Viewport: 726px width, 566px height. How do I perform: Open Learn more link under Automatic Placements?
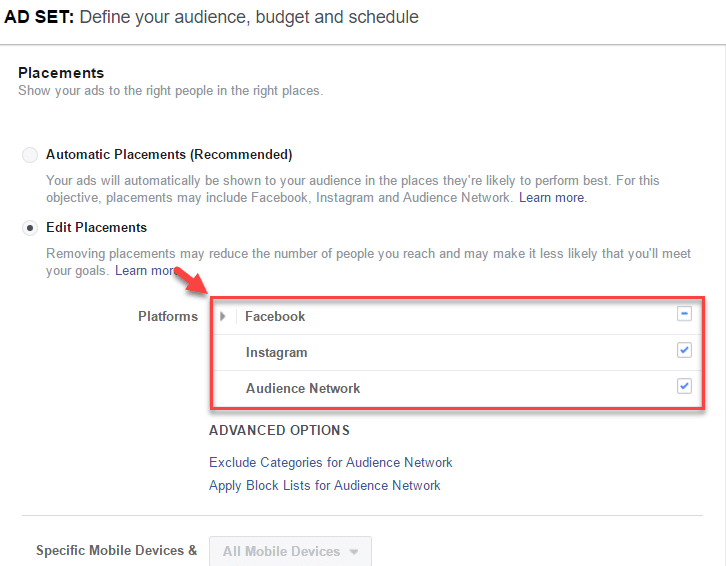552,198
